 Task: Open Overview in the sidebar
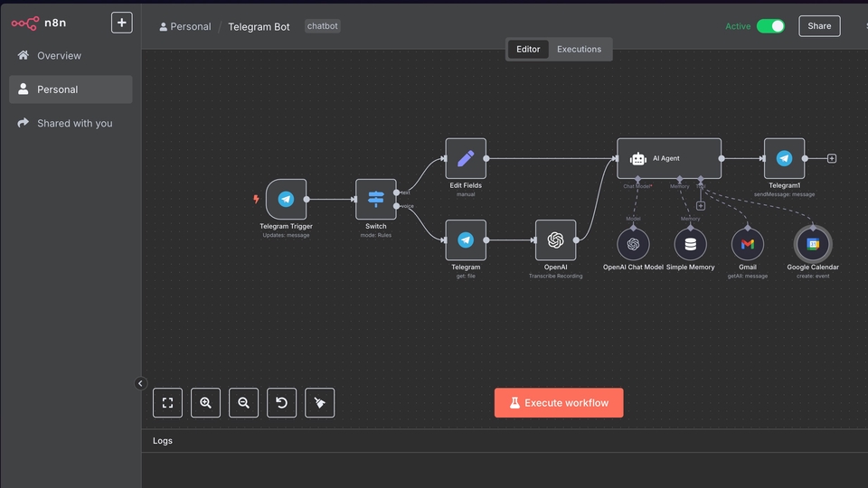59,56
